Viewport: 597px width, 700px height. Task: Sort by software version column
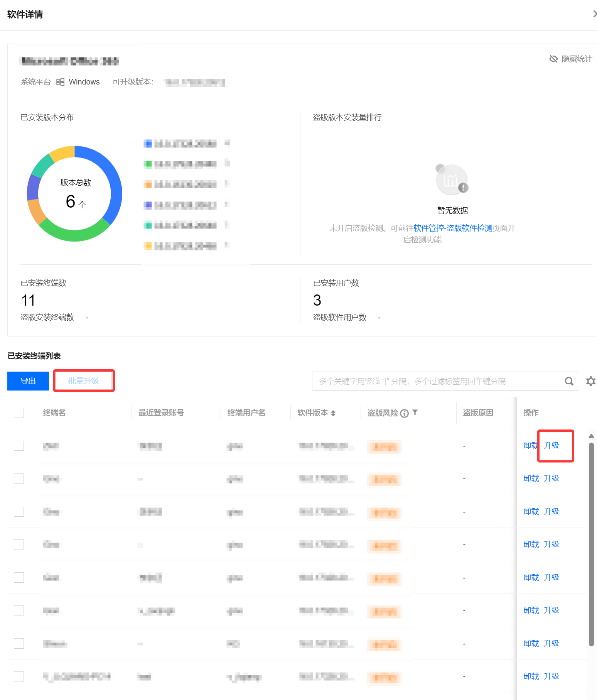[333, 413]
